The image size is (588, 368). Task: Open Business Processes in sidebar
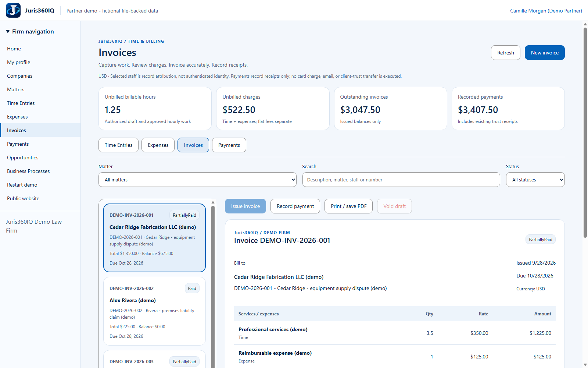pos(40,171)
